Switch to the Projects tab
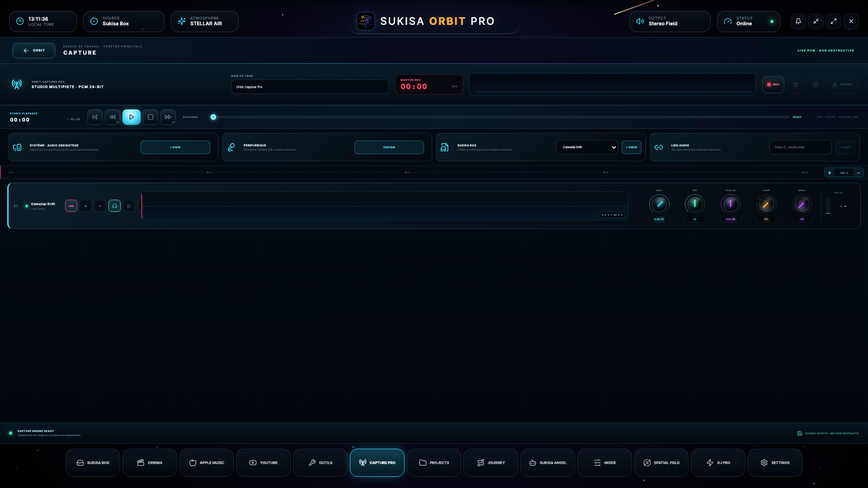The image size is (868, 488). (x=434, y=463)
